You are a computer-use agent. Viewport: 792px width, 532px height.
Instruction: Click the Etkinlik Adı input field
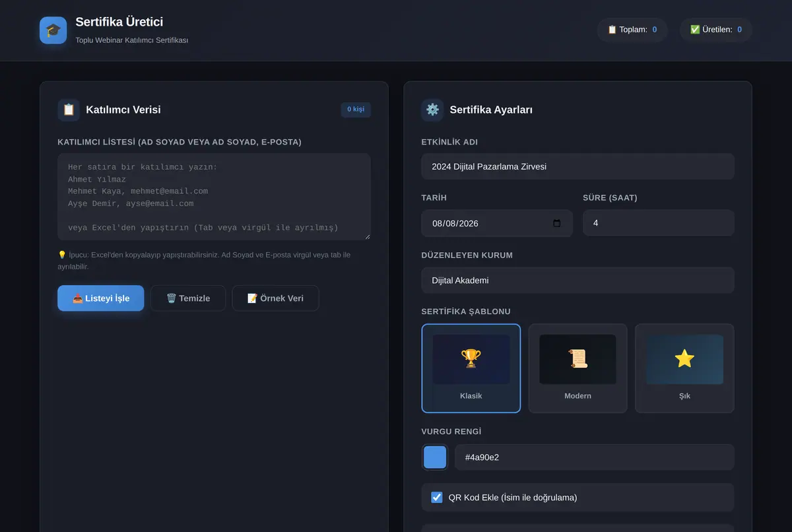[x=577, y=166]
